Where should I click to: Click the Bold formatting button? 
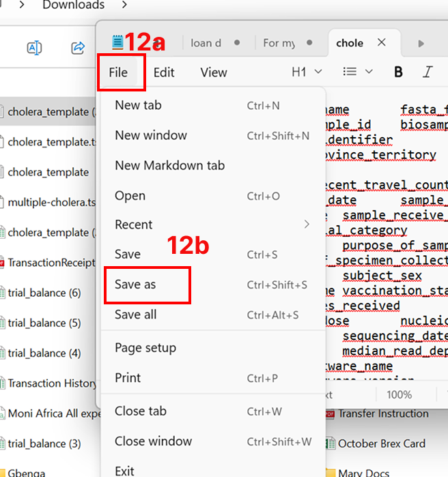[398, 72]
